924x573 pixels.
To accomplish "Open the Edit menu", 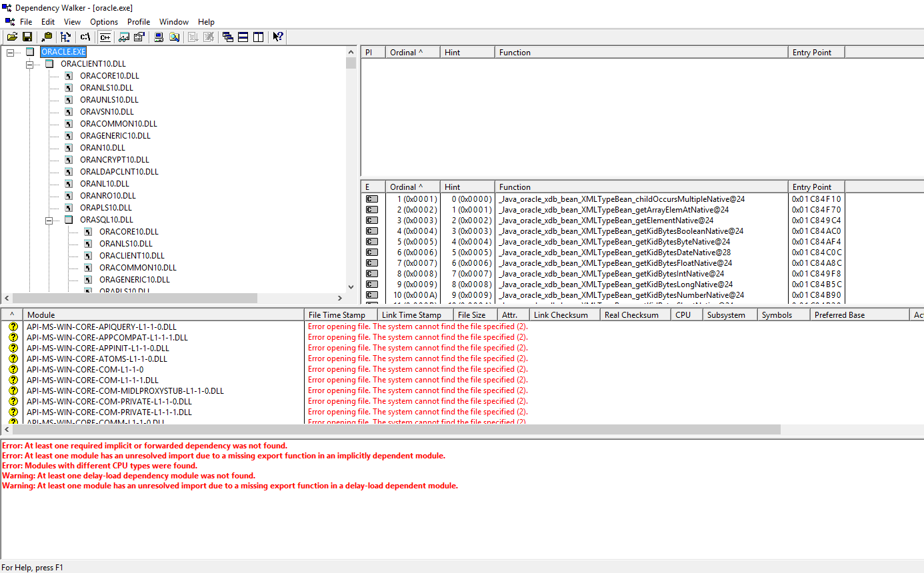I will (48, 21).
